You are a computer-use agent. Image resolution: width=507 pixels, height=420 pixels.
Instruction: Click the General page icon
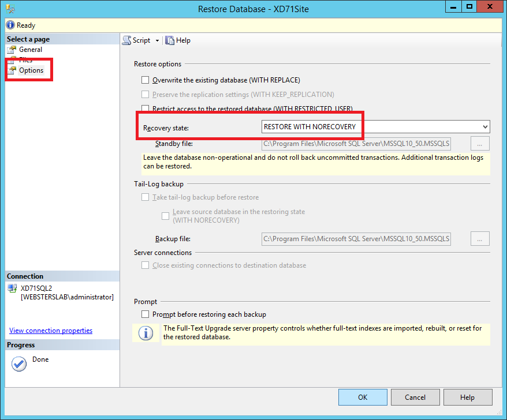click(12, 50)
